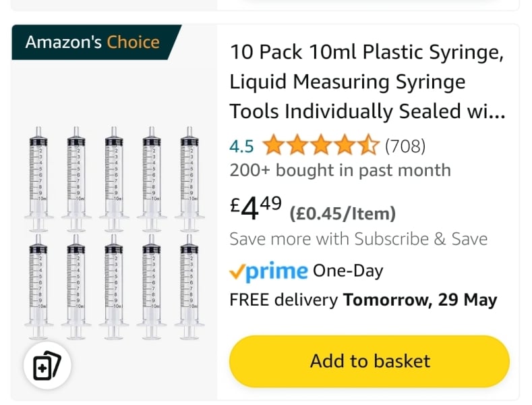This screenshot has width=532, height=405.
Task: Click the half-filled fifth rating star
Action: pyautogui.click(x=368, y=145)
